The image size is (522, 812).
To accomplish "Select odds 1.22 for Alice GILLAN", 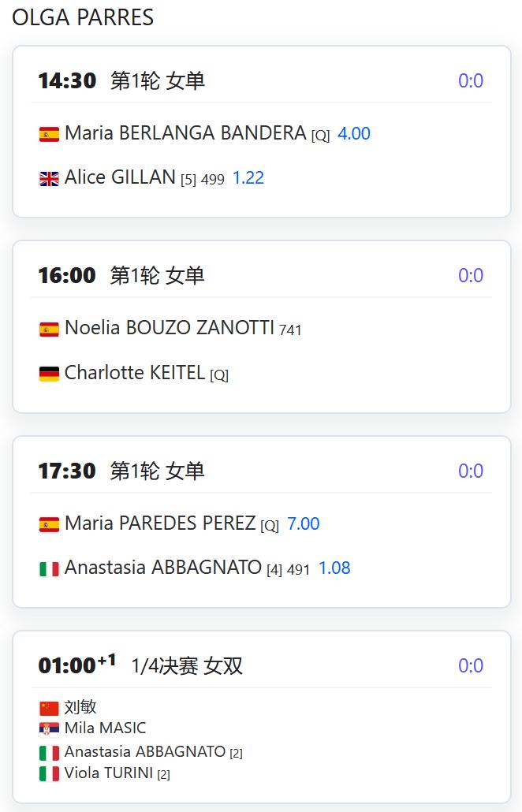I will 248,178.
